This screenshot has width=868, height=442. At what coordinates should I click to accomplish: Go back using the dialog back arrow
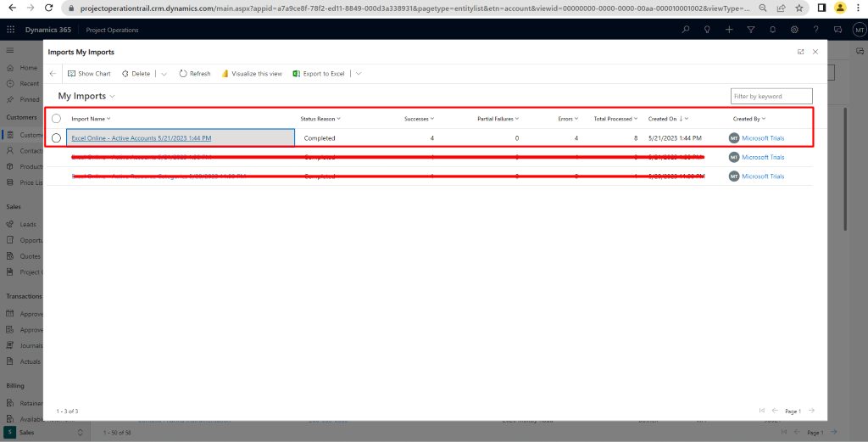point(53,74)
